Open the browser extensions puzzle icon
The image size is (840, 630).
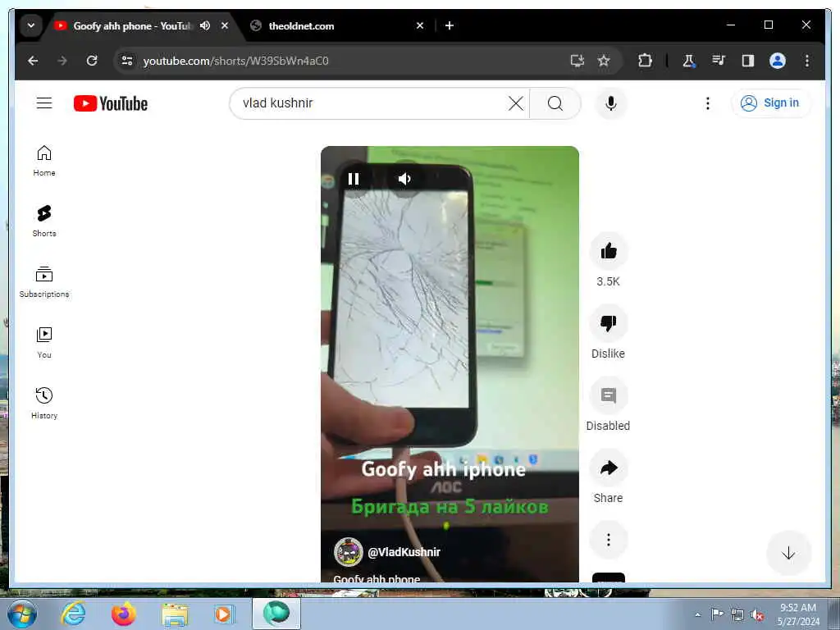click(x=645, y=61)
